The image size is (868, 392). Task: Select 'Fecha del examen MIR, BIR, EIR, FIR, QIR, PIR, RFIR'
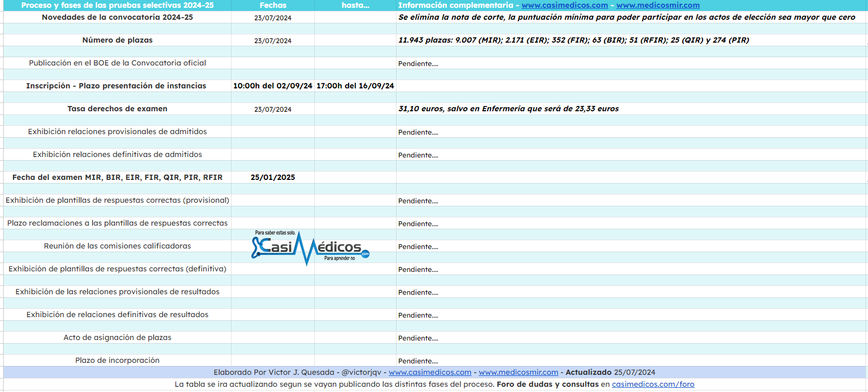[x=118, y=177]
